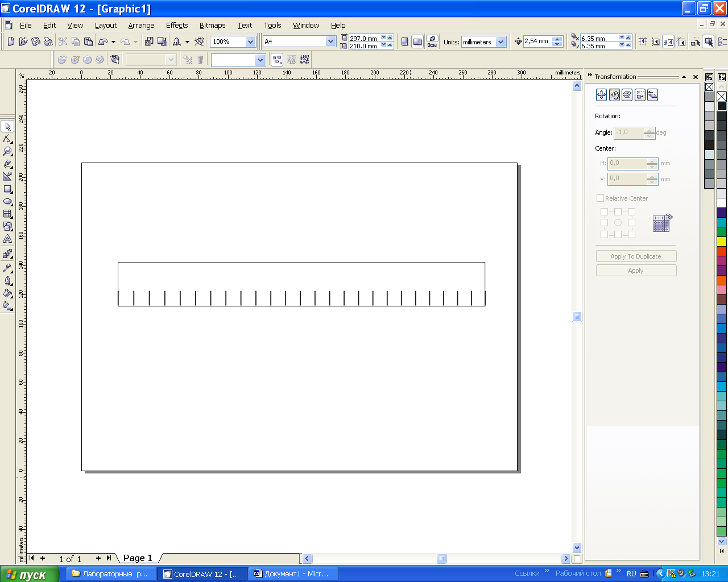Viewport: 728px width, 582px height.
Task: Select portrait page orientation
Action: [404, 41]
